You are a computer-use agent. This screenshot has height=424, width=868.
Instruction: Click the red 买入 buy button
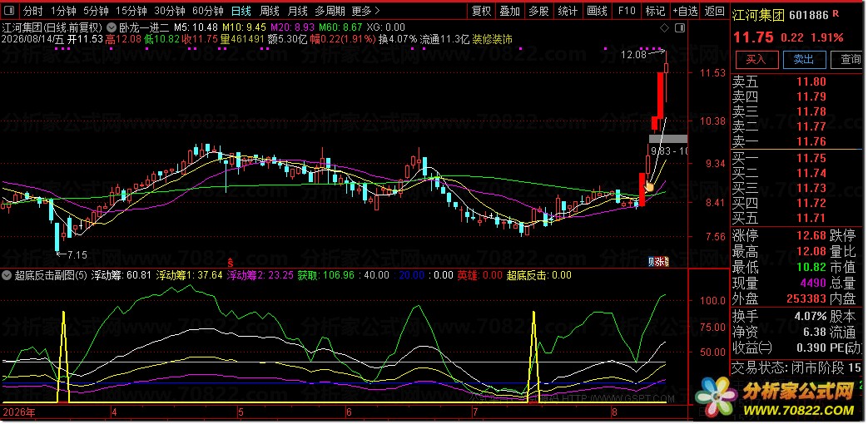point(756,59)
